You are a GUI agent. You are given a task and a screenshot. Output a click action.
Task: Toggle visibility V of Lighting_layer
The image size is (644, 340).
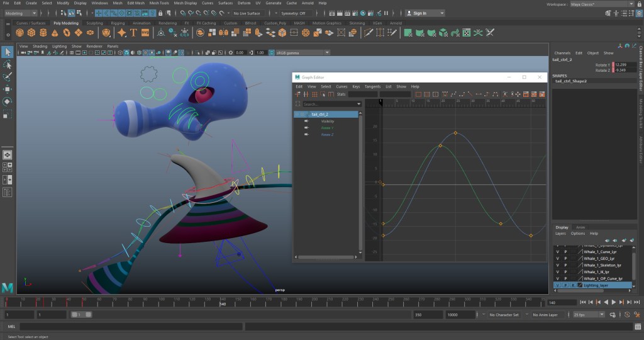coord(557,285)
